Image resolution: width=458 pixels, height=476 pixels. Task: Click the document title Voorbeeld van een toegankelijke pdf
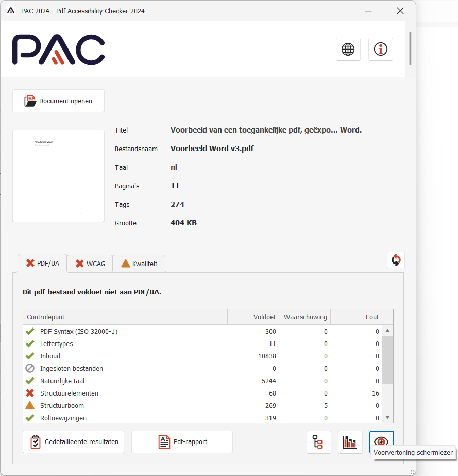point(266,130)
